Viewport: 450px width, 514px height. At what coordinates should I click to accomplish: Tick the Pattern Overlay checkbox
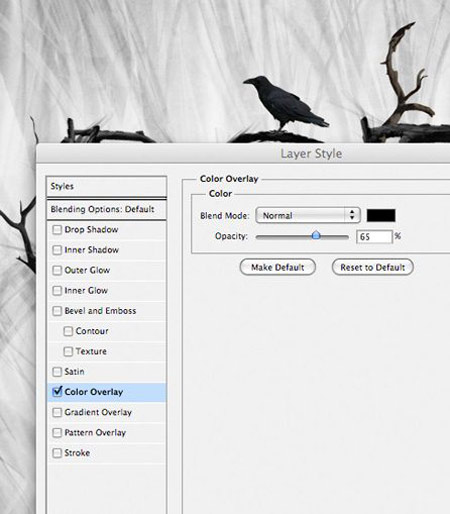57,433
